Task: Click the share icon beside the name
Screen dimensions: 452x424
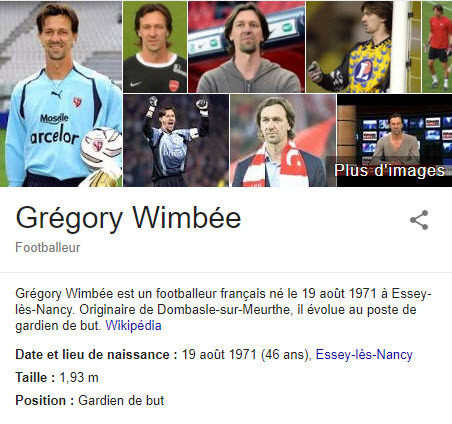Action: tap(419, 220)
